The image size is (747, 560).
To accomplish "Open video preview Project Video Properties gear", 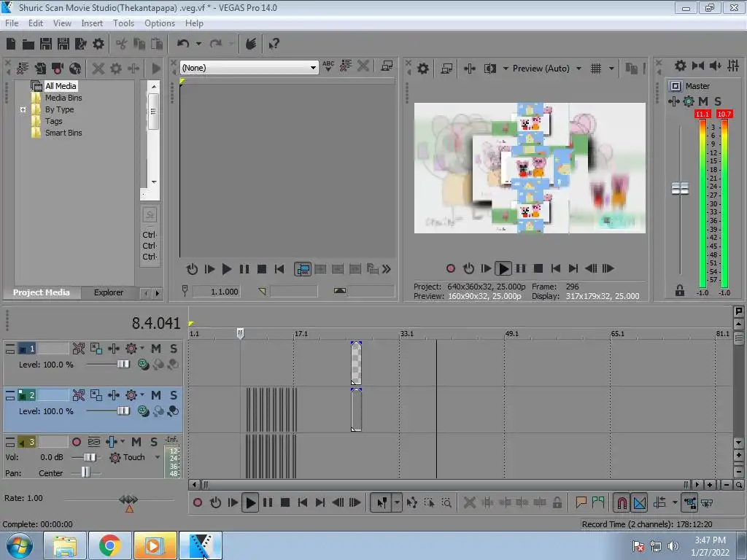I will pos(422,69).
